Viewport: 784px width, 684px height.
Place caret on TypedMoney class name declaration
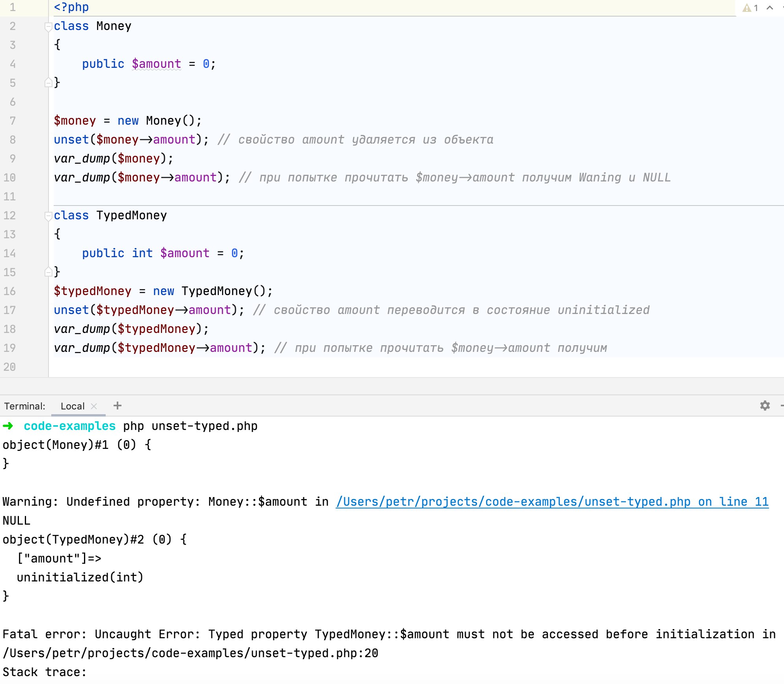pyautogui.click(x=131, y=215)
